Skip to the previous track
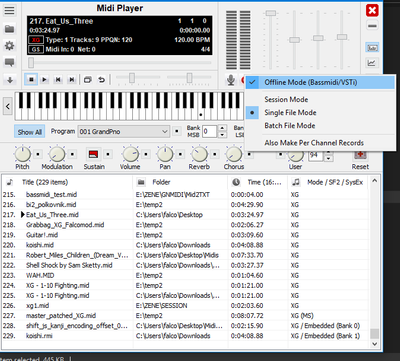 (58, 80)
